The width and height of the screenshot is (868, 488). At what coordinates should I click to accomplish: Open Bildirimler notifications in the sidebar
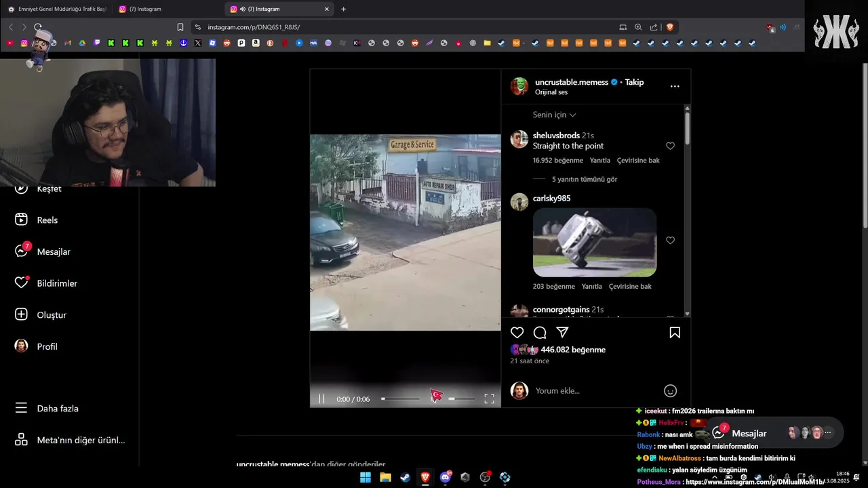[x=46, y=283]
